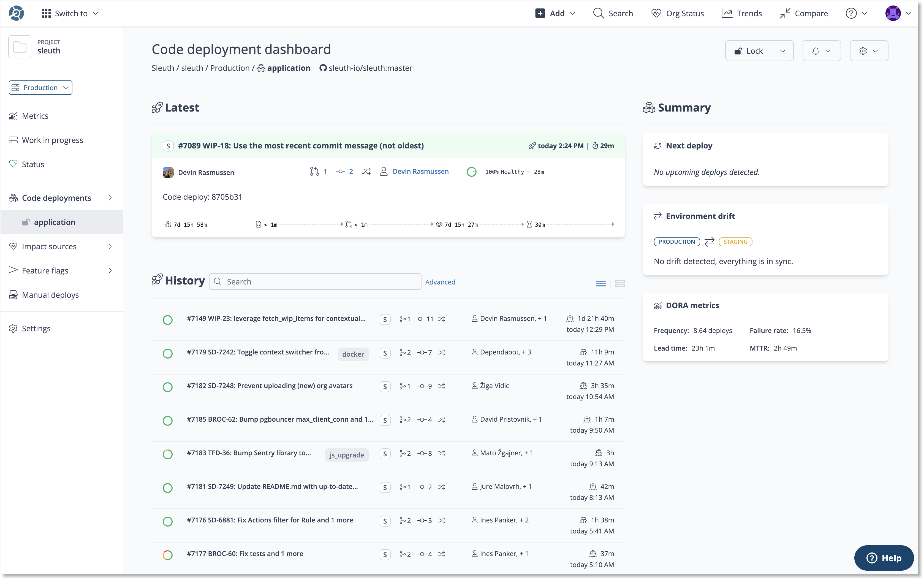Click the Sleuth logo icon
This screenshot has height=580, width=924.
pyautogui.click(x=16, y=13)
